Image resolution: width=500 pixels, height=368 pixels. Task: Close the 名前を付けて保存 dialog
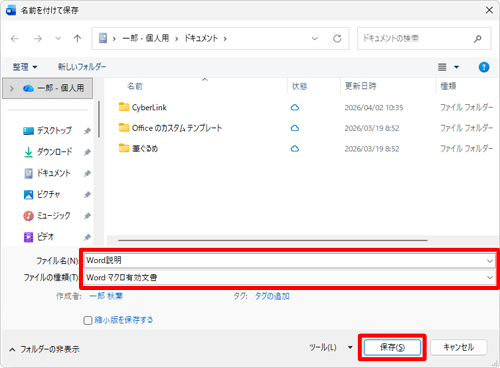[489, 10]
